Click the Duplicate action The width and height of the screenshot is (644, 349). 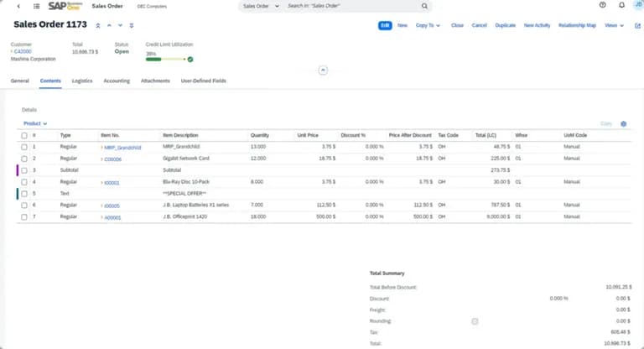coord(505,25)
